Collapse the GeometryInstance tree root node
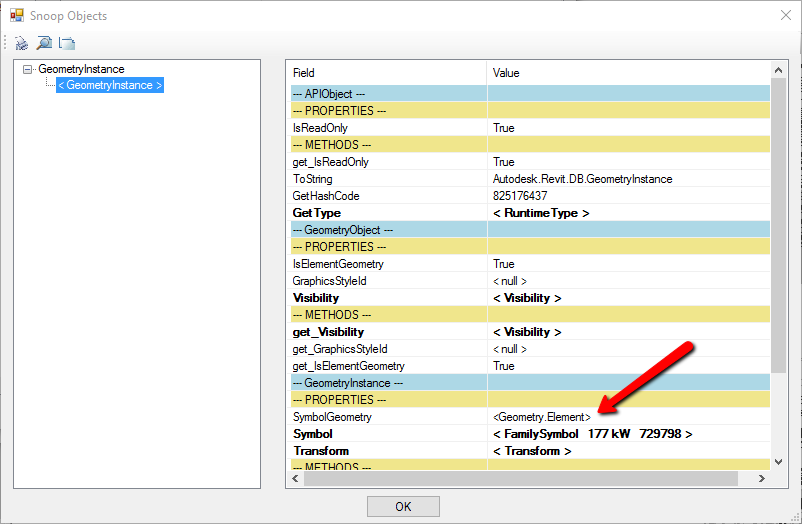 click(28, 70)
